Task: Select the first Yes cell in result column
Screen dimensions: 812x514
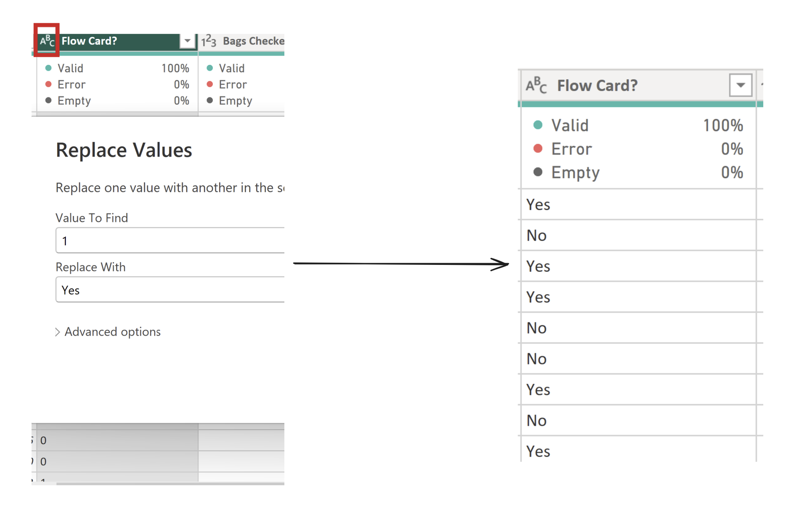Action: click(637, 204)
